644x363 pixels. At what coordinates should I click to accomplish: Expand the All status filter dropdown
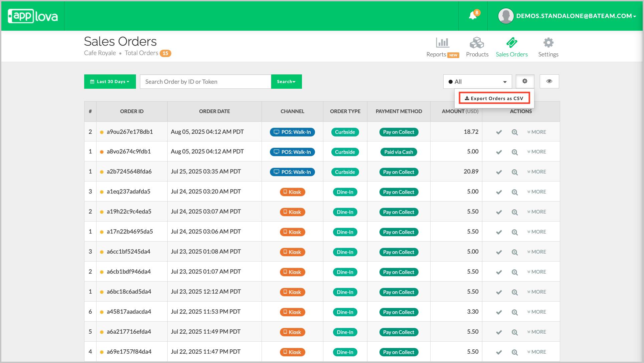click(477, 82)
